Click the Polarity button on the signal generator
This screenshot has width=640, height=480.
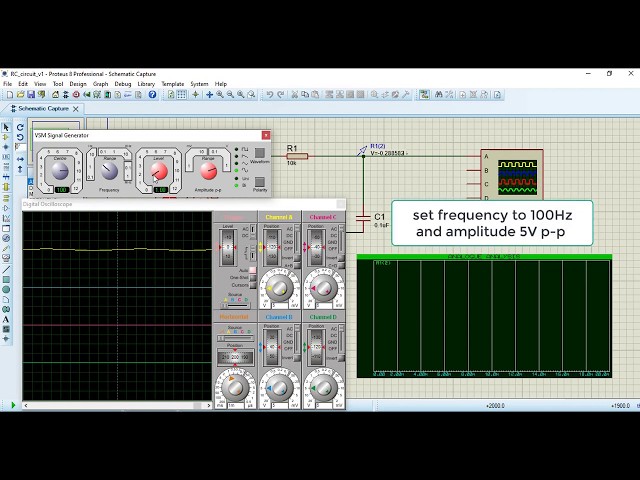tap(260, 182)
